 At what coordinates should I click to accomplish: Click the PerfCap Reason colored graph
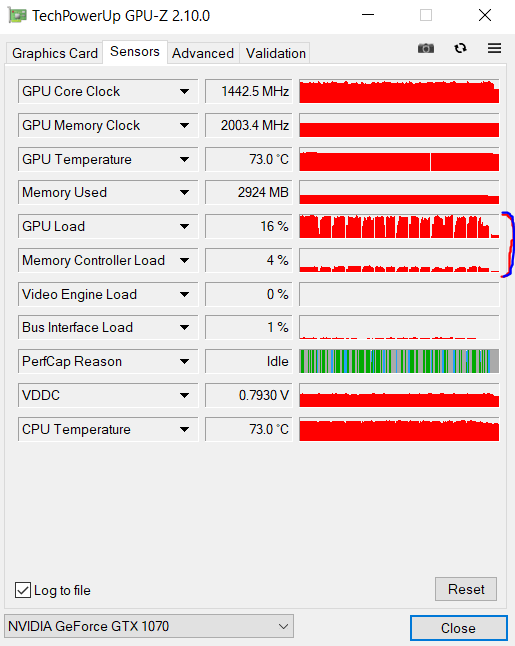click(x=399, y=361)
